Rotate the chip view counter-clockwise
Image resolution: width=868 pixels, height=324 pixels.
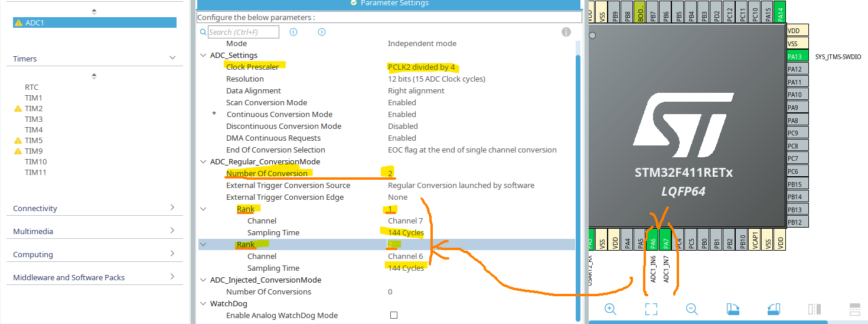point(774,309)
